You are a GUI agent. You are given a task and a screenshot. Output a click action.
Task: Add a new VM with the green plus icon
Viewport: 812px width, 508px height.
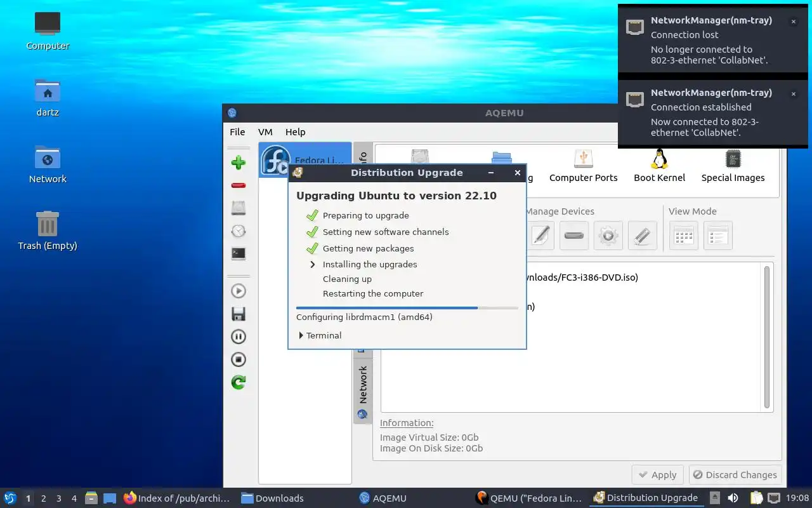click(x=239, y=163)
